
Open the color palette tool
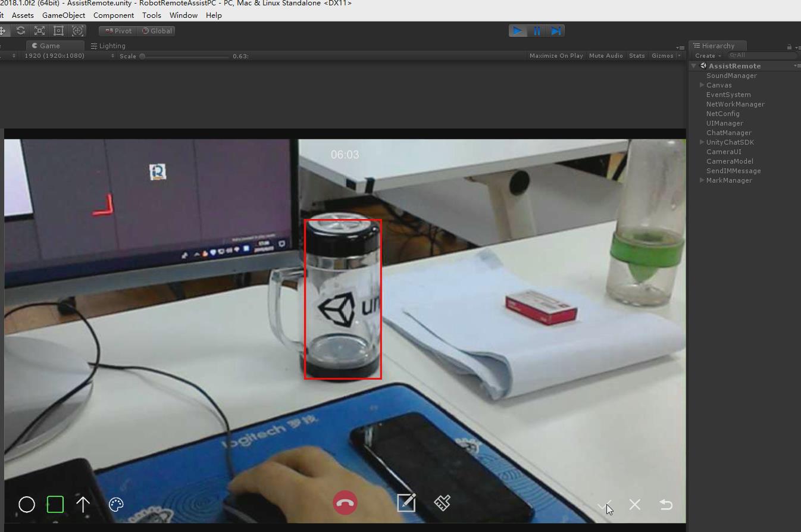tap(116, 505)
